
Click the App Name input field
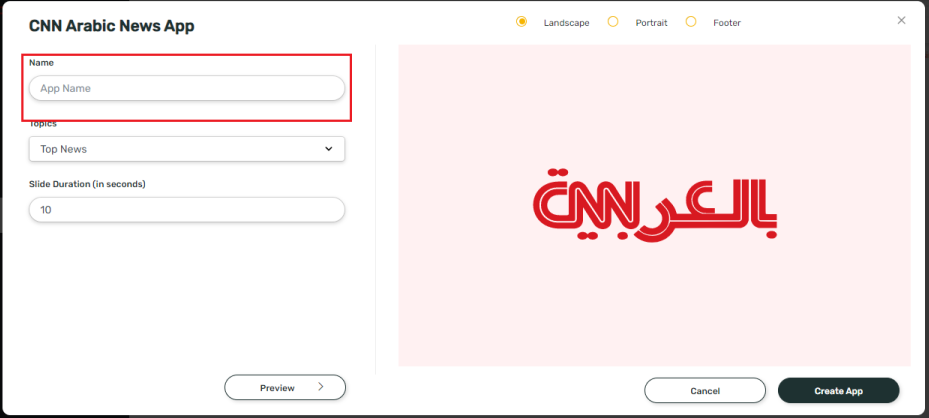pos(187,88)
